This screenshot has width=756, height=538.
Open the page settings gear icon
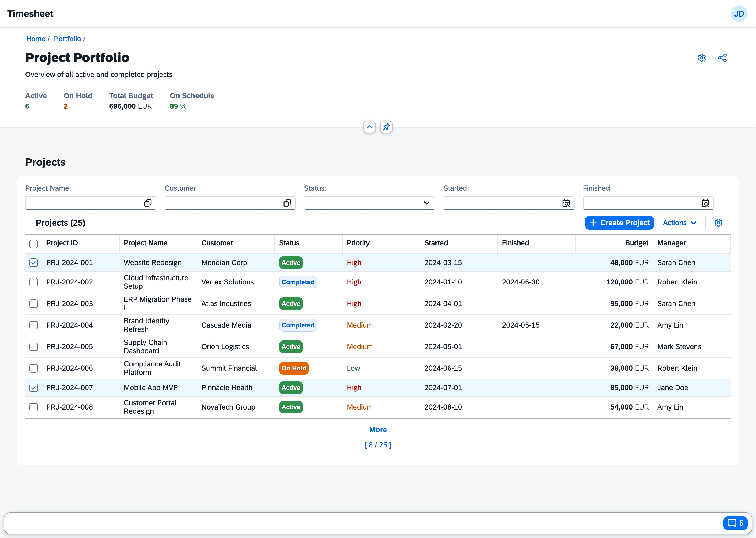click(x=702, y=58)
